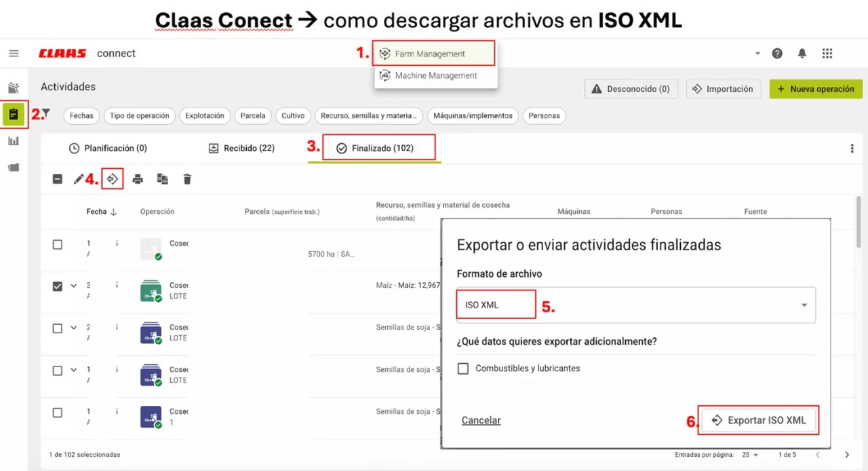The width and height of the screenshot is (868, 471).
Task: Select Machine Management menu item
Action: point(436,76)
